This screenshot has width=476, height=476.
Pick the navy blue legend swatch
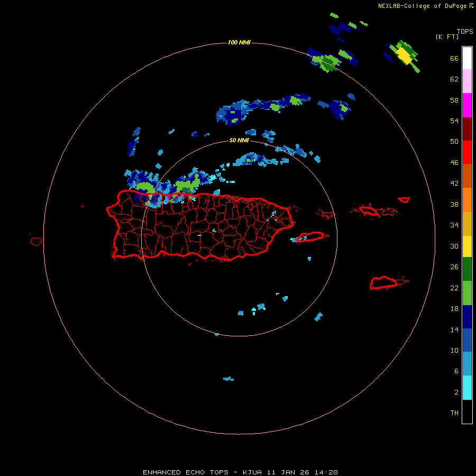pyautogui.click(x=467, y=317)
